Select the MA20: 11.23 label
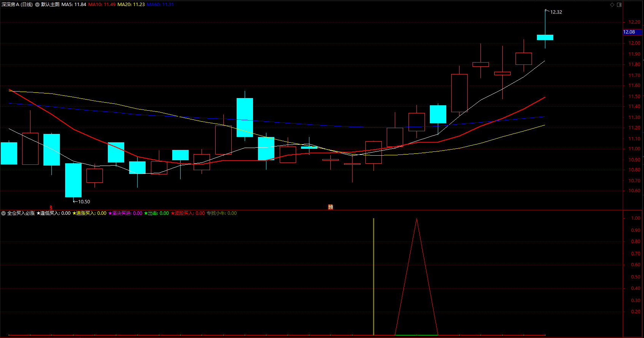The height and width of the screenshot is (338, 644). pos(131,5)
